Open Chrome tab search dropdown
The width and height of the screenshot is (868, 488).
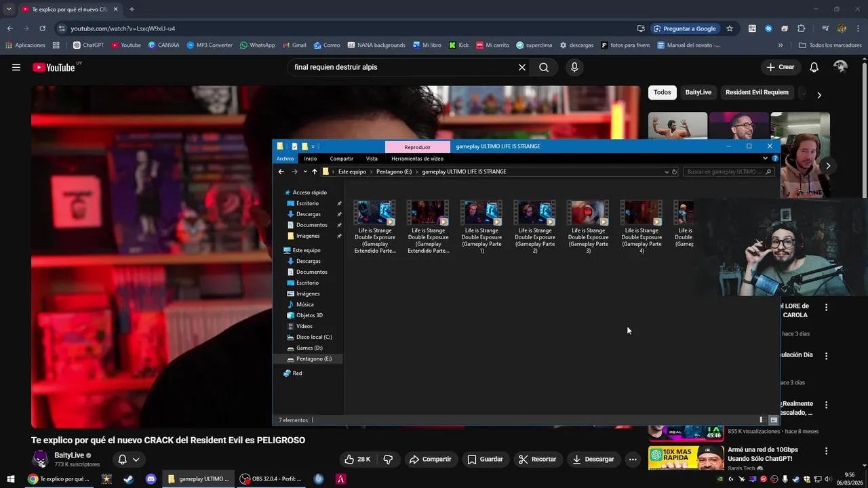point(8,9)
